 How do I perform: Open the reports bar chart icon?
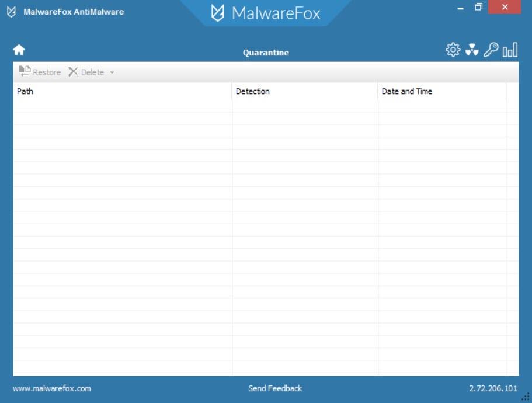click(x=510, y=50)
